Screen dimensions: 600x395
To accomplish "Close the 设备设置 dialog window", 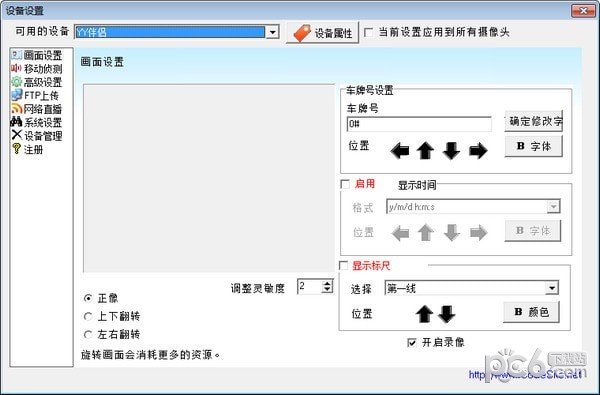I will pos(583,11).
